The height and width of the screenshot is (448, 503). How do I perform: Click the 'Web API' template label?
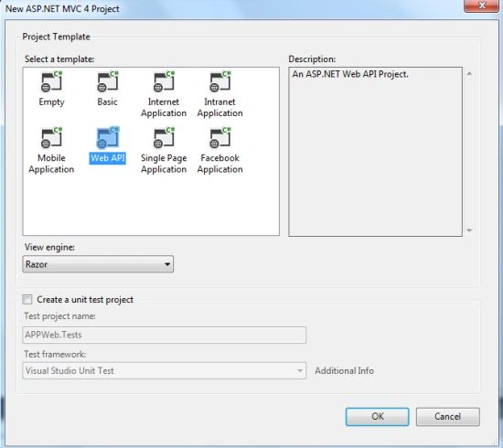click(108, 158)
